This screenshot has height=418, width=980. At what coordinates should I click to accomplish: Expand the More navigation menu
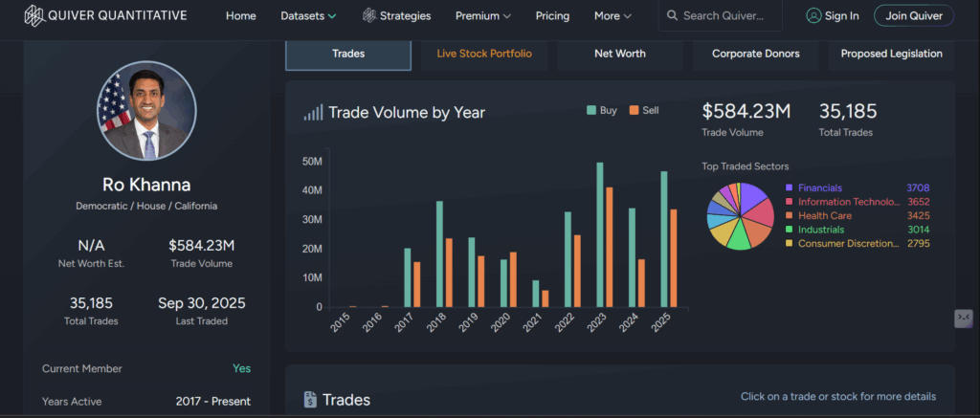pos(612,15)
